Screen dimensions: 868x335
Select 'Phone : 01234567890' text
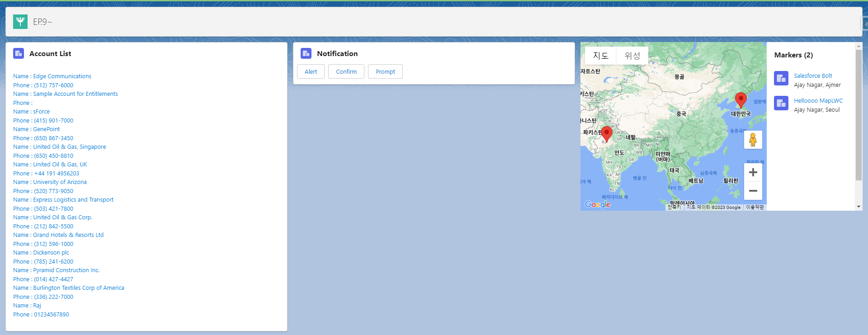coord(41,314)
